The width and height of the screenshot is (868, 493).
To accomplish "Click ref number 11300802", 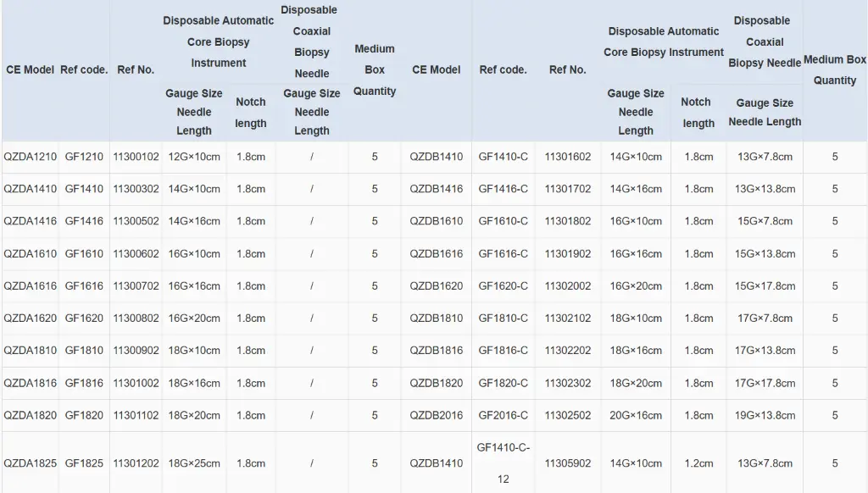I will (136, 319).
